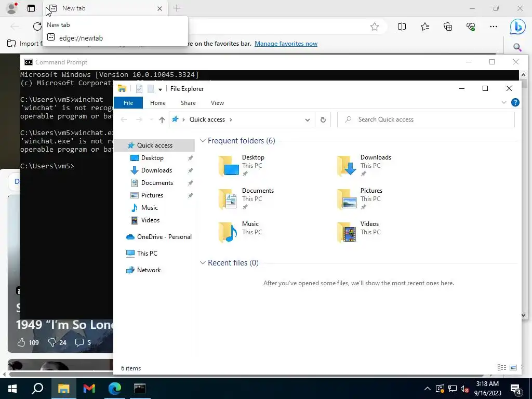532x399 pixels.
Task: Expand Quick access path chevron in address bar
Action: point(231,119)
